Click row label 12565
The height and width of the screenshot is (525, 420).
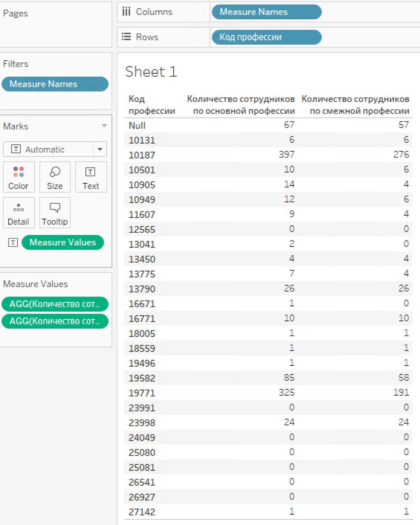[x=142, y=229]
